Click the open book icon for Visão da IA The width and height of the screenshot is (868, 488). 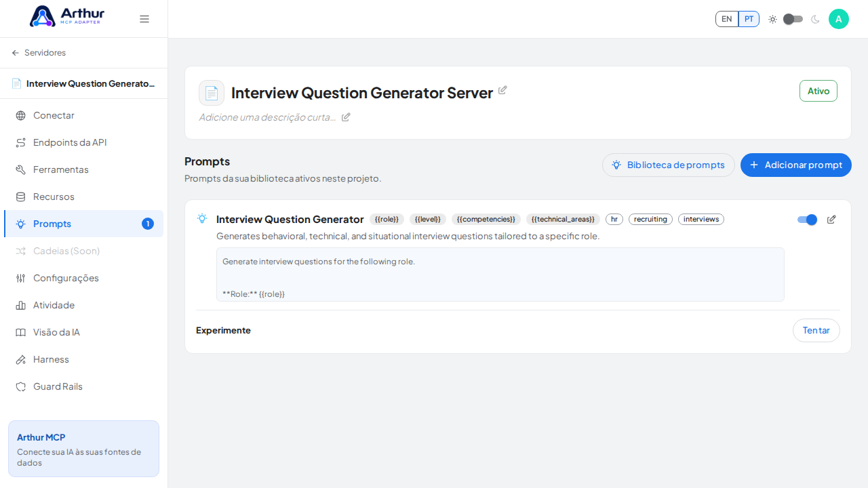click(x=21, y=332)
